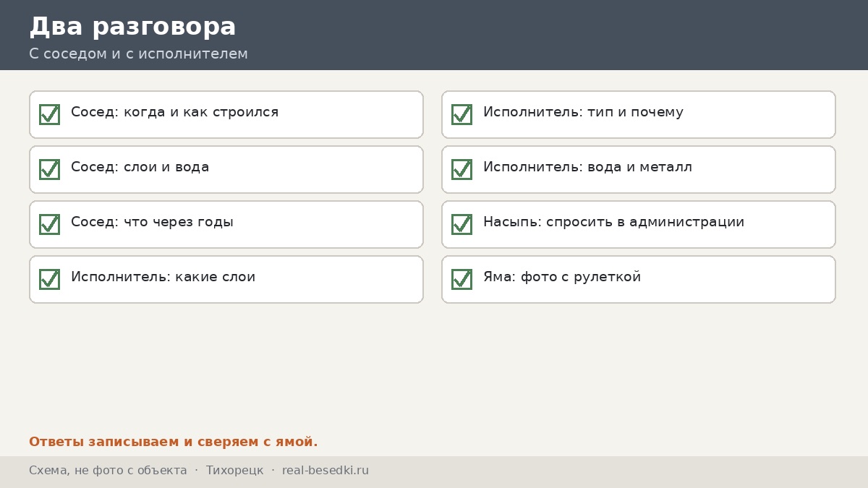Viewport: 868px width, 488px height.
Task: Uncheck the box for "Сосед: когда и как строился"
Action: 49,114
